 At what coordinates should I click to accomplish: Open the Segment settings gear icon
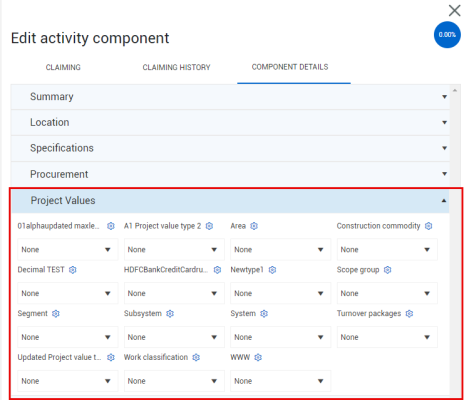click(56, 313)
